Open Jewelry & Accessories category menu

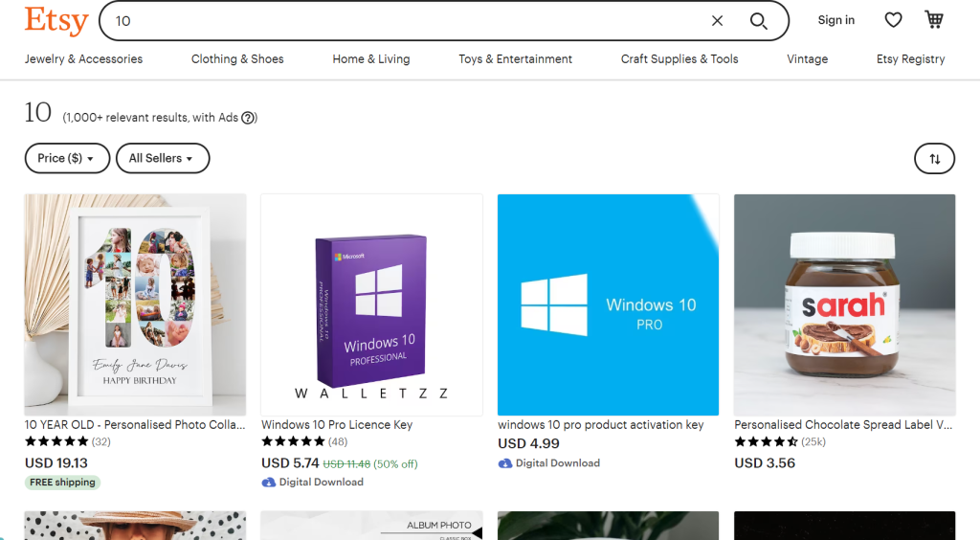coord(83,59)
